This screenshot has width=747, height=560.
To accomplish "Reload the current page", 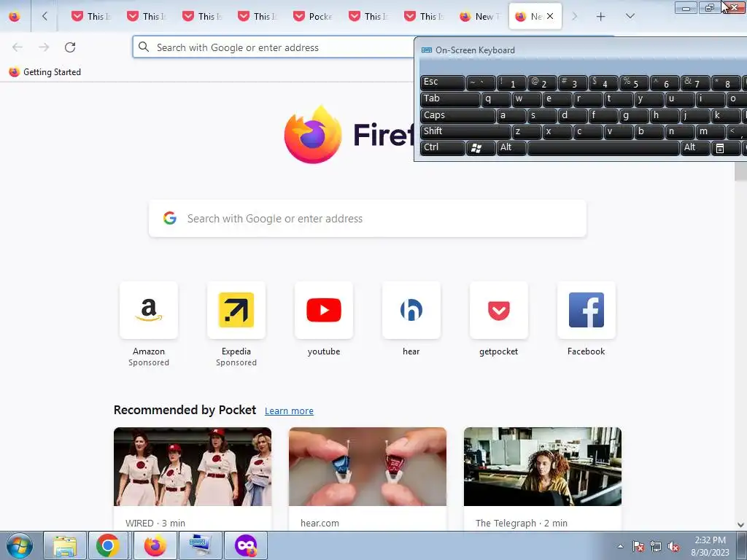I will 70,47.
